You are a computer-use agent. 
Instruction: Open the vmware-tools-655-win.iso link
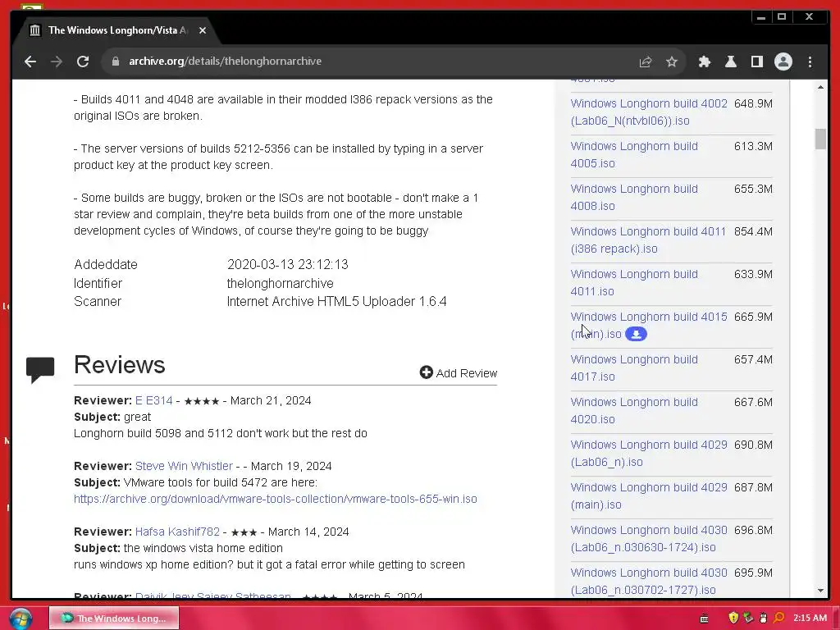(x=276, y=499)
